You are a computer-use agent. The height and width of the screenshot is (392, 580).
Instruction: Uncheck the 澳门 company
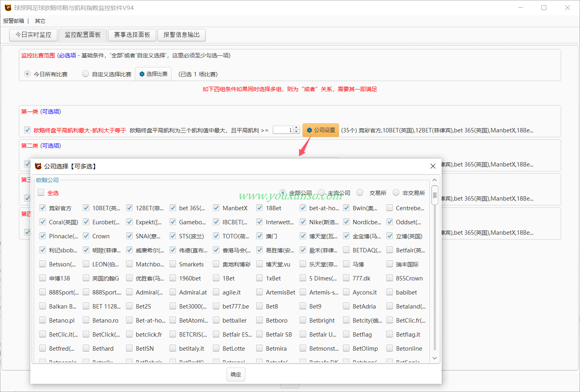pos(259,236)
